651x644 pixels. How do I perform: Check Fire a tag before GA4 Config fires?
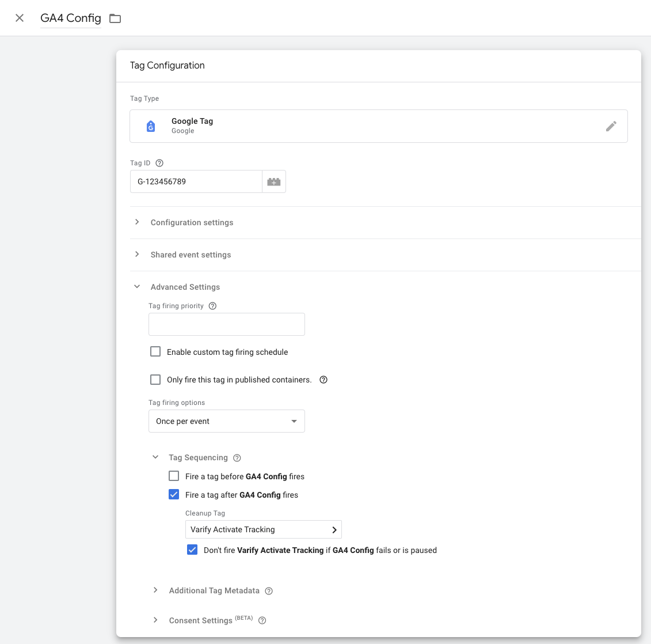[174, 476]
